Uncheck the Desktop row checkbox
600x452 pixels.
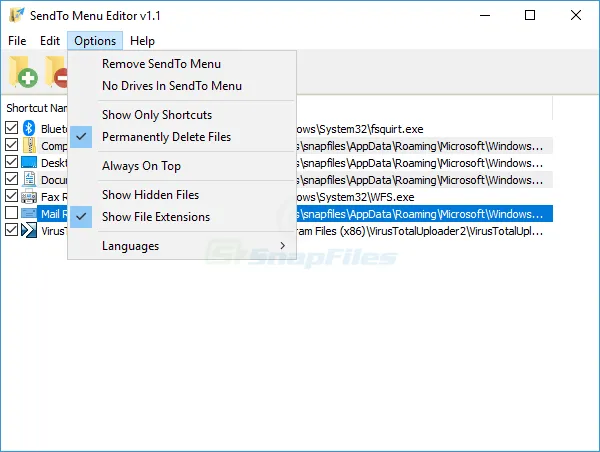(x=11, y=162)
